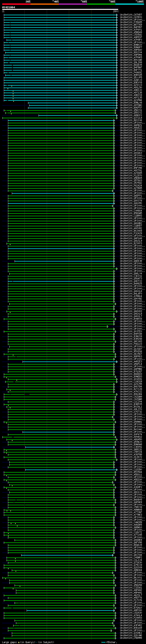Click the white query sequence ruler bar
This screenshot has height=644, width=146.
coord(60,10)
